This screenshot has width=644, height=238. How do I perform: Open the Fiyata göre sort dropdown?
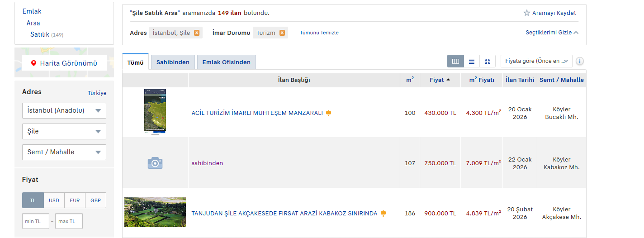pos(536,61)
